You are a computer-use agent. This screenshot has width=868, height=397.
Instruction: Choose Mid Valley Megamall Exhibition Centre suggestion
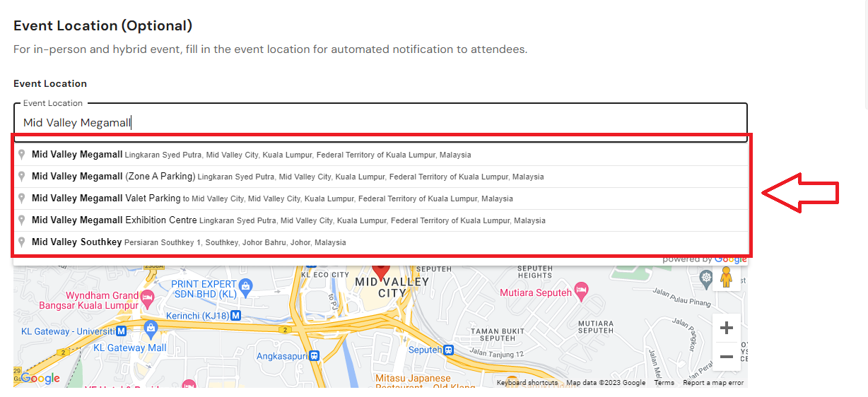point(381,220)
